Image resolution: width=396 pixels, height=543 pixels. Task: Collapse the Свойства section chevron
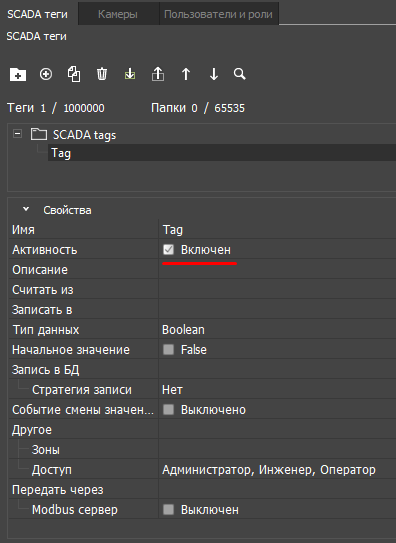point(26,209)
